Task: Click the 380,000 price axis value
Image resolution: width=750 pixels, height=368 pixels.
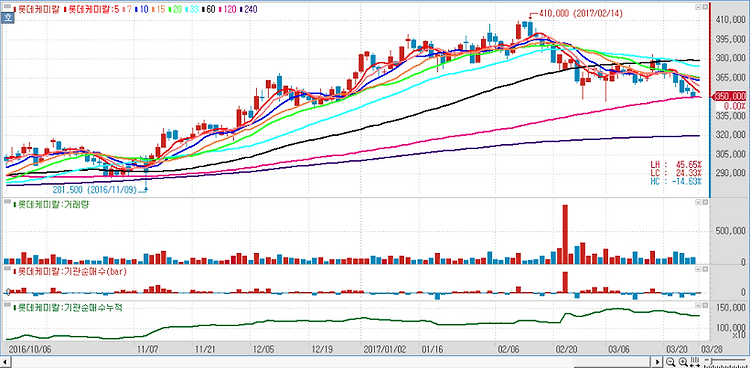Action: (730, 58)
